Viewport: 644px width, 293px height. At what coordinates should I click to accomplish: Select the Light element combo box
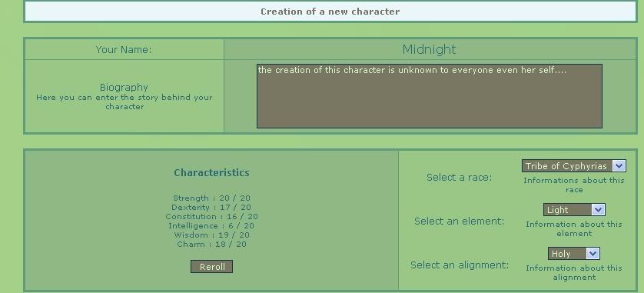[x=574, y=210]
